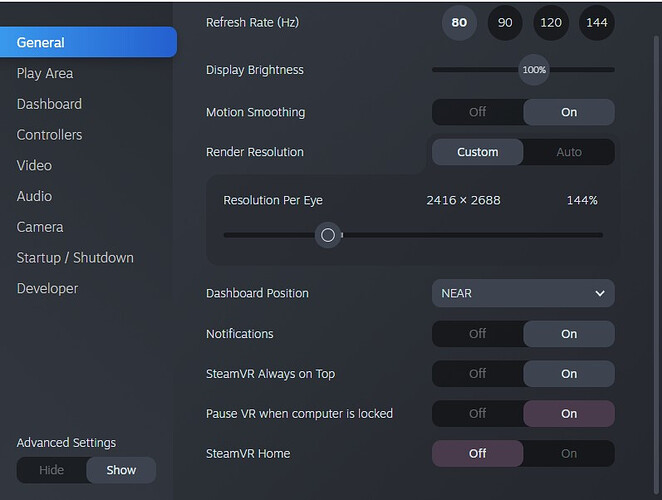Set refresh rate to 90 Hz
The width and height of the screenshot is (662, 500).
click(505, 23)
